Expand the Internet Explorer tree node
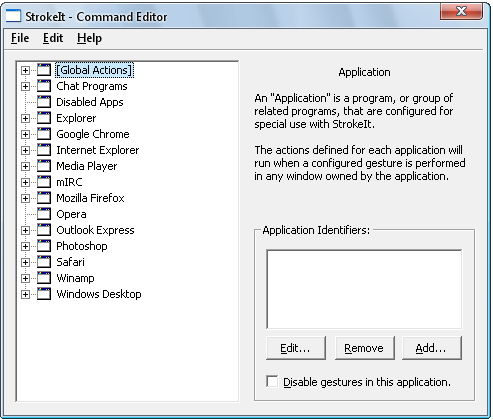Image resolution: width=493 pixels, height=420 pixels. click(25, 150)
